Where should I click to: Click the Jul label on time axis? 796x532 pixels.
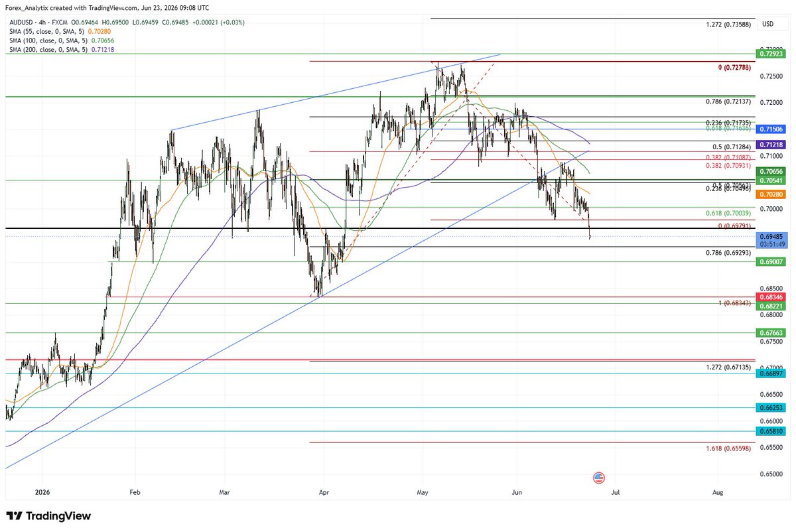616,493
